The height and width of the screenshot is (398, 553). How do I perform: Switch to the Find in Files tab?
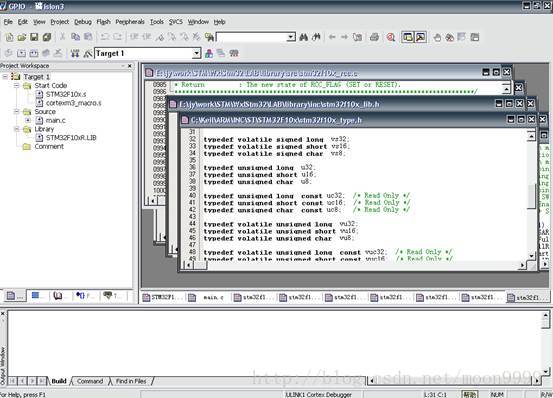(131, 381)
